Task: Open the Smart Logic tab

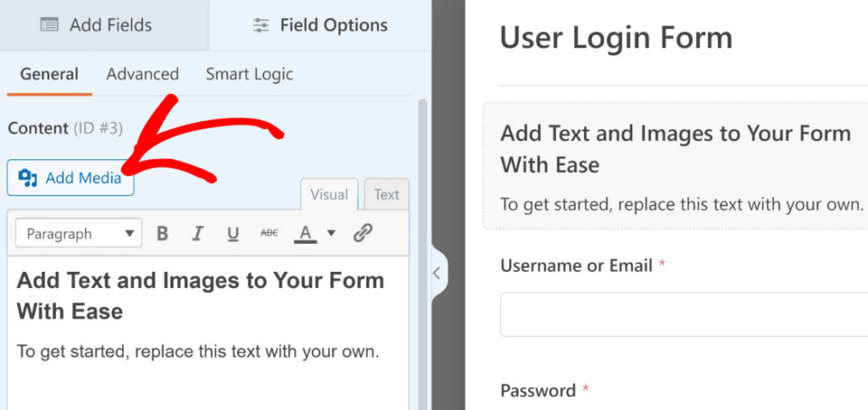Action: pos(249,75)
